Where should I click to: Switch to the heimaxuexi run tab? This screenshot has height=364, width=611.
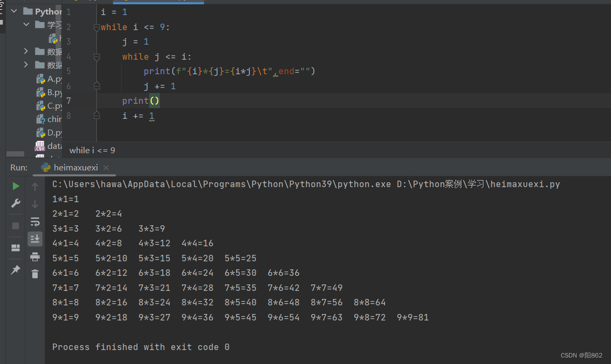click(x=74, y=167)
